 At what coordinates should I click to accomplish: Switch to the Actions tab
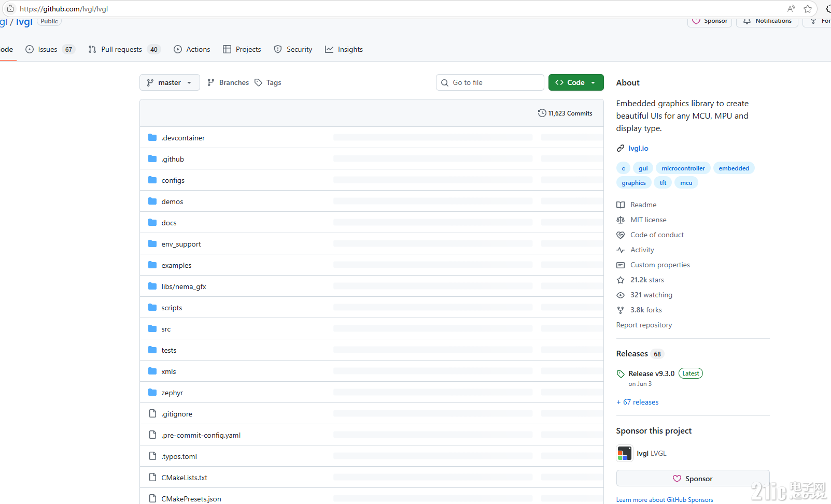[192, 49]
